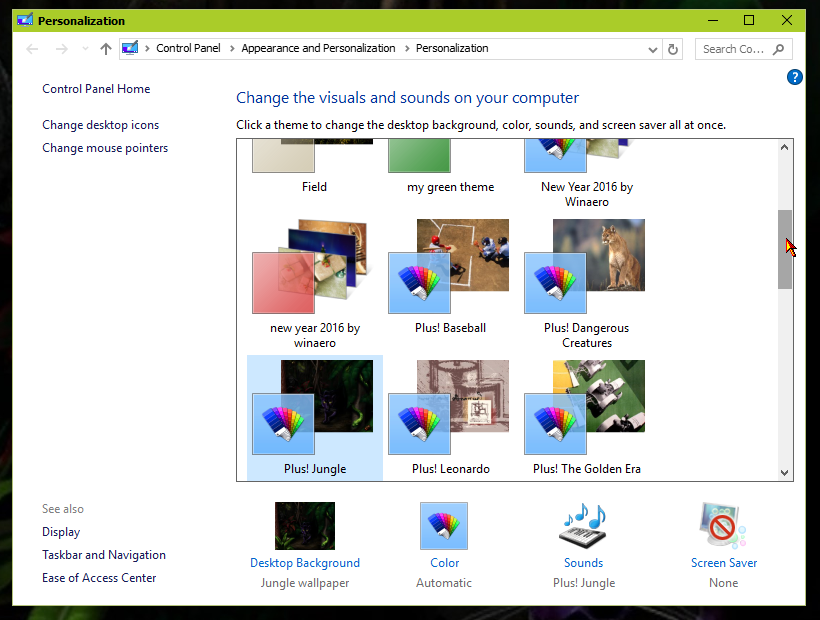Viewport: 820px width, 620px height.
Task: Click the Help question mark icon
Action: (x=795, y=77)
